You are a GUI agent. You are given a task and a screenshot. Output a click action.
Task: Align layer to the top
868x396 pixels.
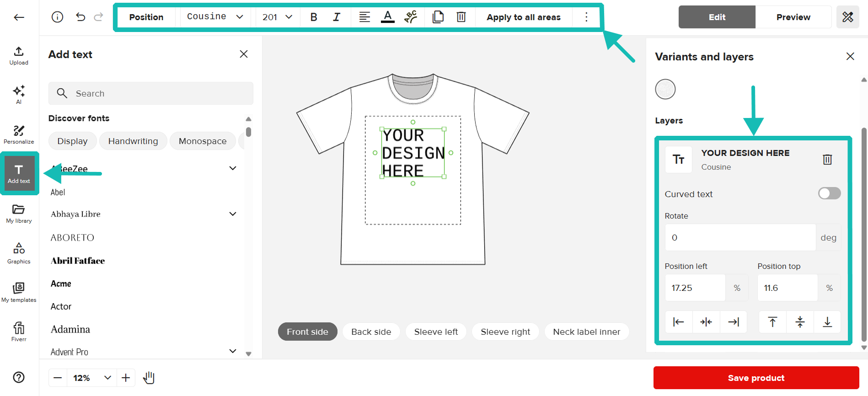(x=772, y=322)
